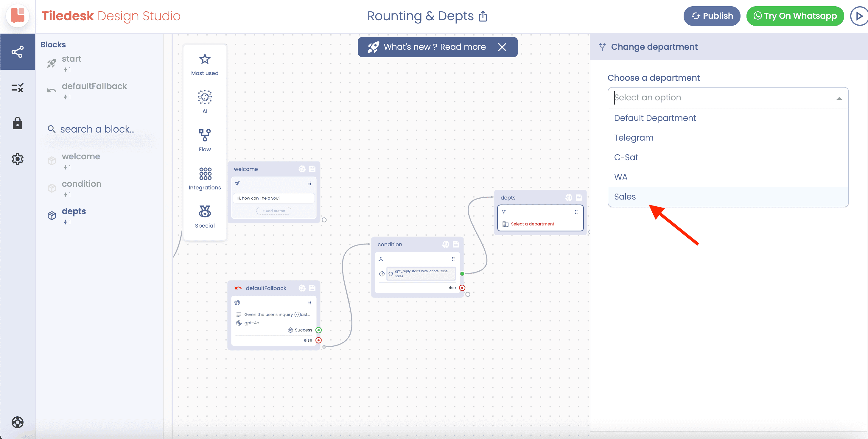
Task: Choose Telegram department option
Action: click(x=728, y=138)
